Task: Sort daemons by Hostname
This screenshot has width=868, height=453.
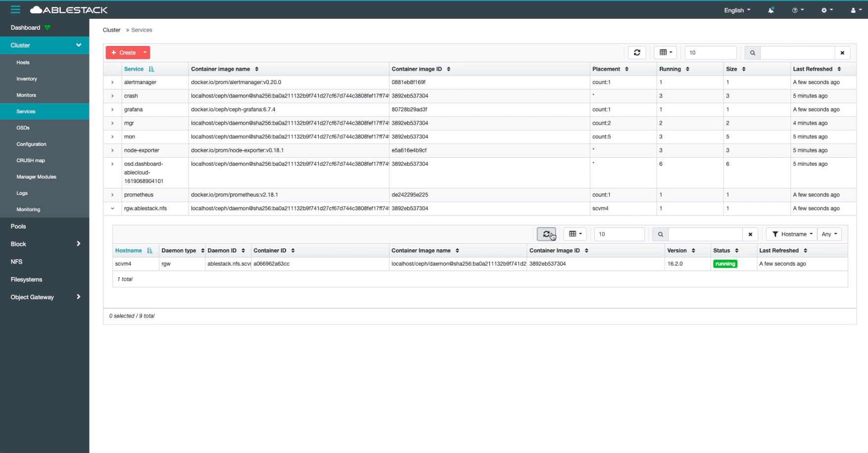Action: (x=149, y=251)
